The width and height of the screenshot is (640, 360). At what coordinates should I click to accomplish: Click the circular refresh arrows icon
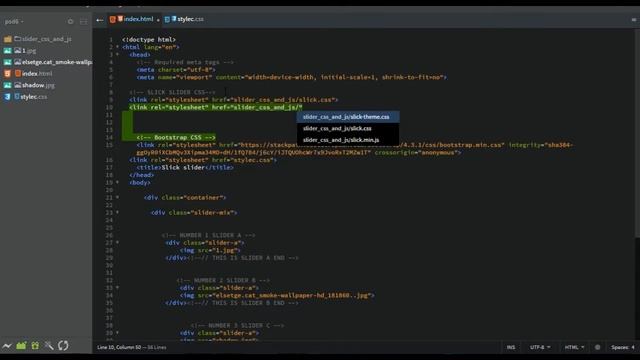tap(63, 346)
